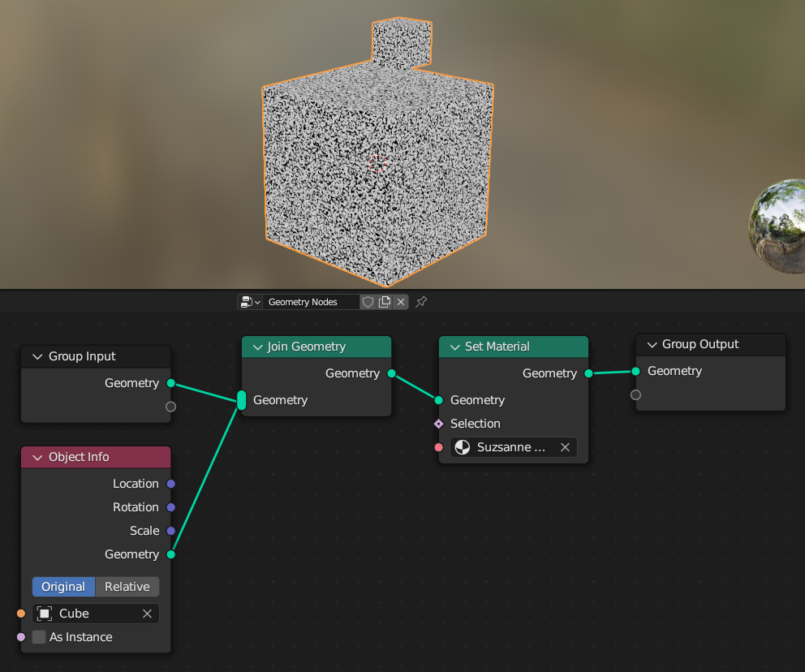Click the object icon beside Cube
The width and height of the screenshot is (805, 672).
45,614
